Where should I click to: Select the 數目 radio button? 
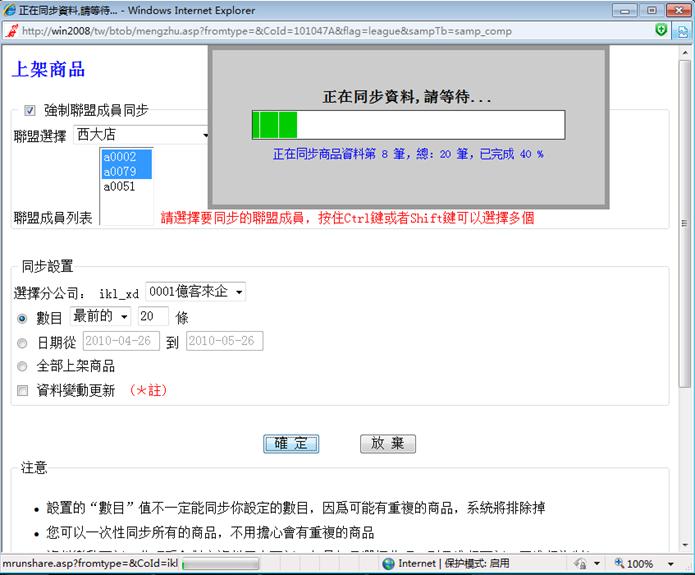click(23, 317)
